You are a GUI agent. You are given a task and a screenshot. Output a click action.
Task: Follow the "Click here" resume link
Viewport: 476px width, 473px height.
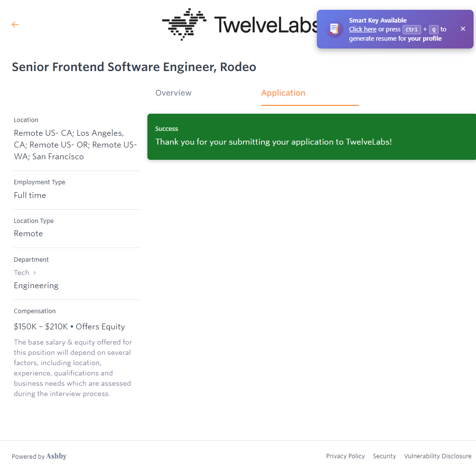(362, 29)
